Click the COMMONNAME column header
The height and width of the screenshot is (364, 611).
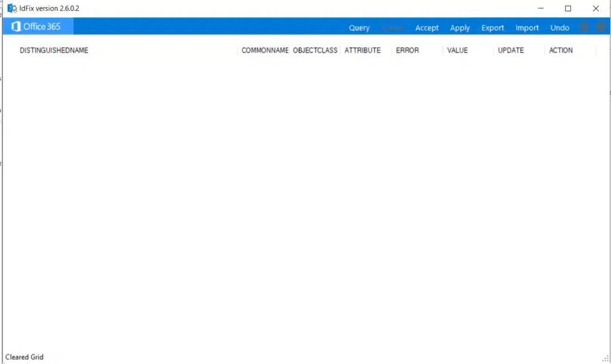[x=265, y=51]
